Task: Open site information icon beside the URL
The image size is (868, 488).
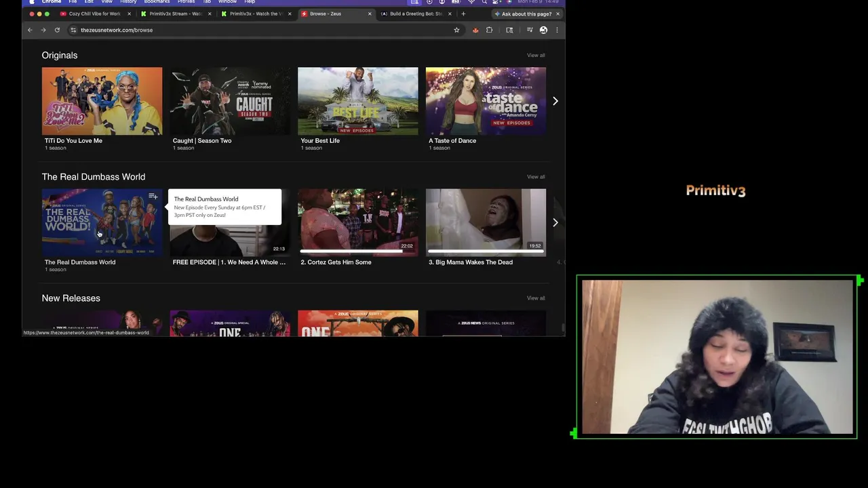Action: pos(73,30)
